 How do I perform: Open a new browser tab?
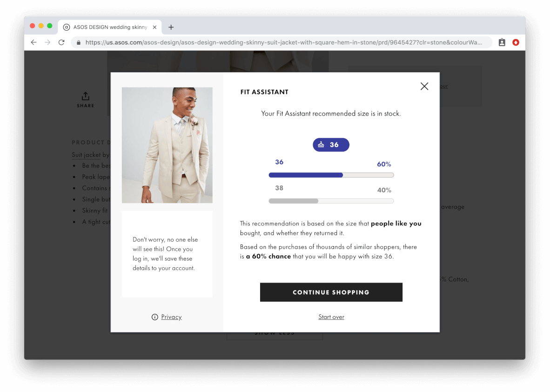pos(171,27)
